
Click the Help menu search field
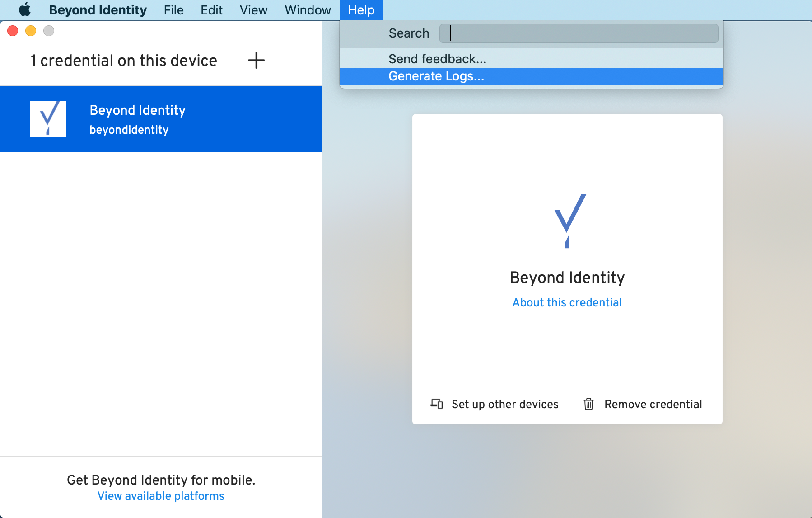click(579, 33)
